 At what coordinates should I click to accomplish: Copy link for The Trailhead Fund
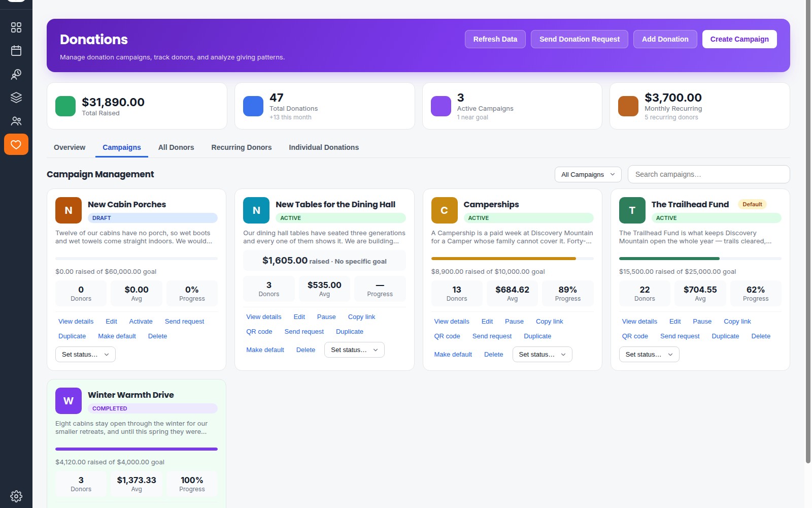[737, 322]
